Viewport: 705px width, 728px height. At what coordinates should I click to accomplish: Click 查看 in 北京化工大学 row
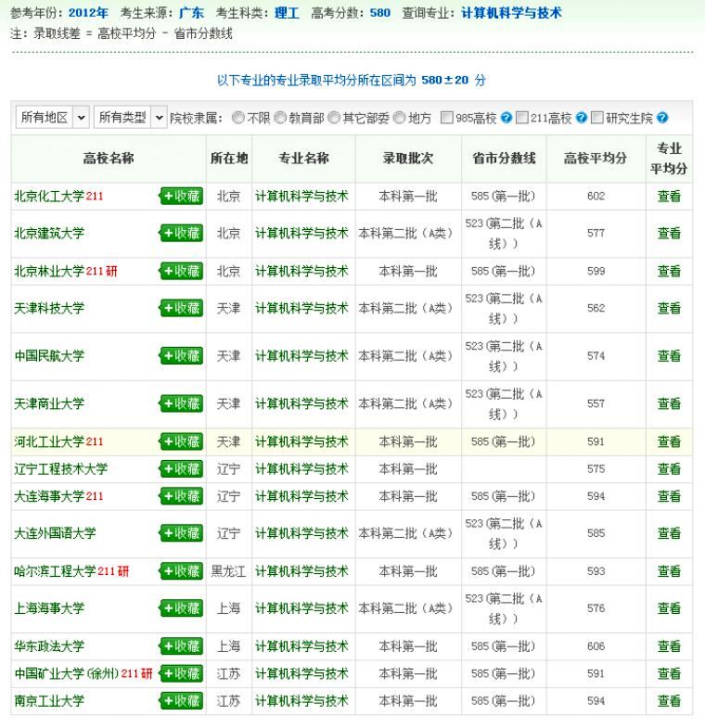[x=669, y=196]
